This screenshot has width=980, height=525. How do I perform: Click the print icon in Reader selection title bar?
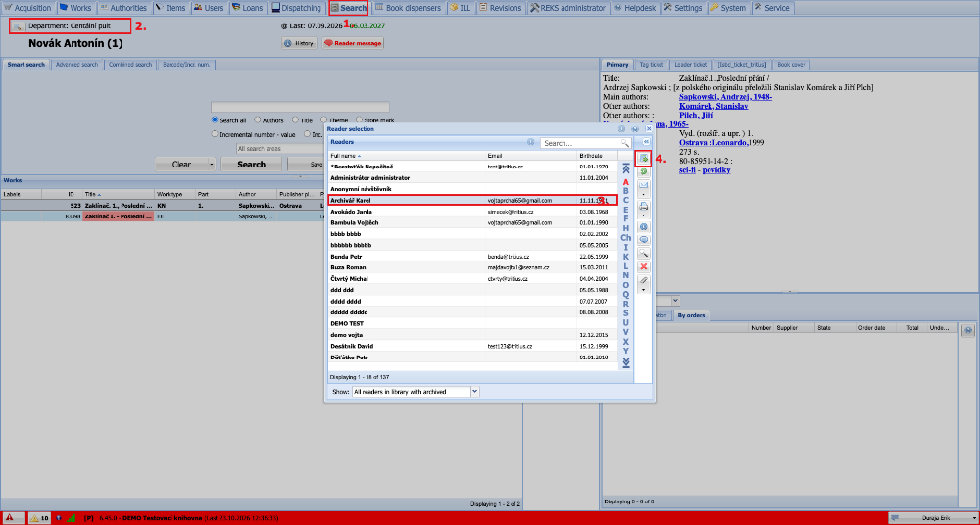coord(635,128)
